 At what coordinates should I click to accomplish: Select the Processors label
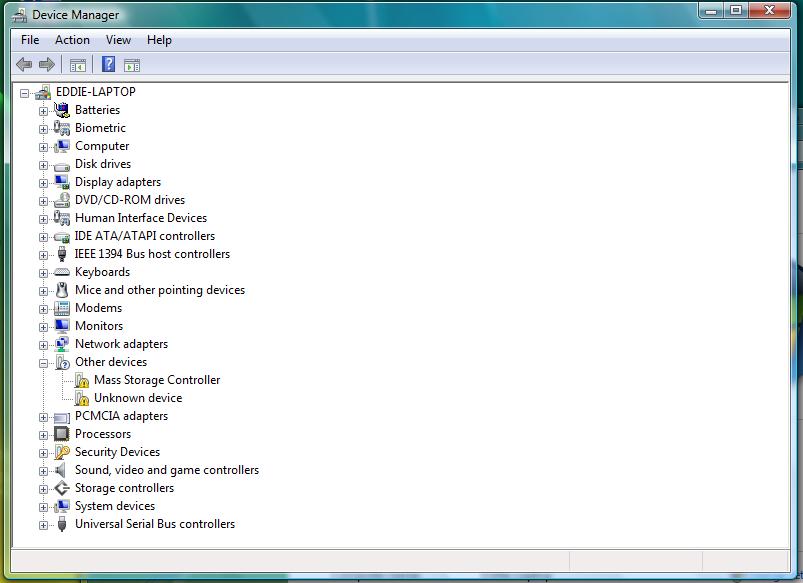pyautogui.click(x=103, y=434)
